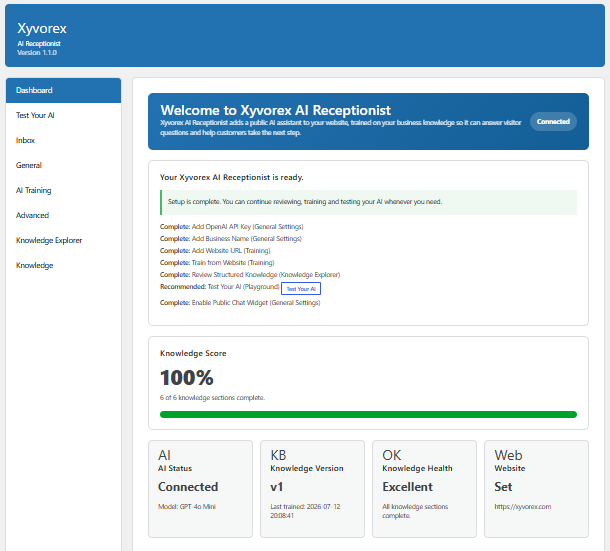Image resolution: width=610 pixels, height=551 pixels.
Task: Click 'Enable Public Chat Widget' checklist row
Action: coord(240,302)
